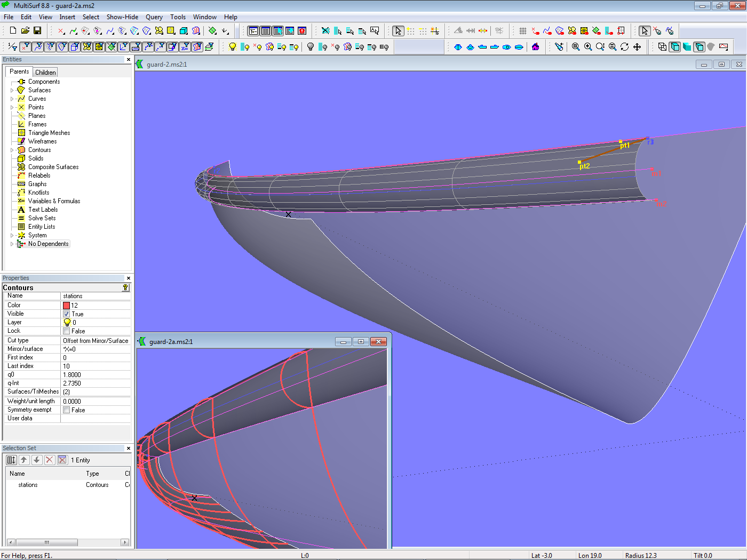747x560 pixels.
Task: Click the red Color swatch property
Action: [x=67, y=306]
